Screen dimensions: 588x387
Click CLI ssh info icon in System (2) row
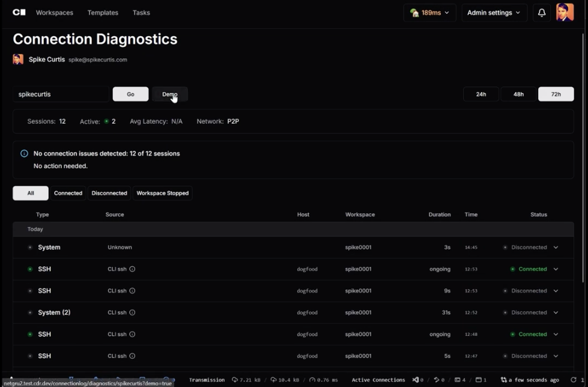[132, 312]
